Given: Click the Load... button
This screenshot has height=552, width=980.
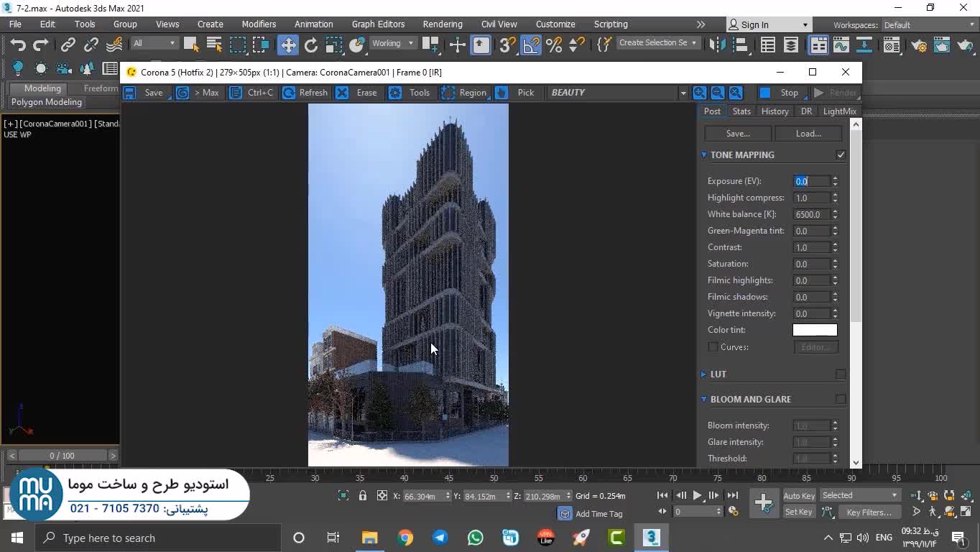Looking at the screenshot, I should point(808,134).
